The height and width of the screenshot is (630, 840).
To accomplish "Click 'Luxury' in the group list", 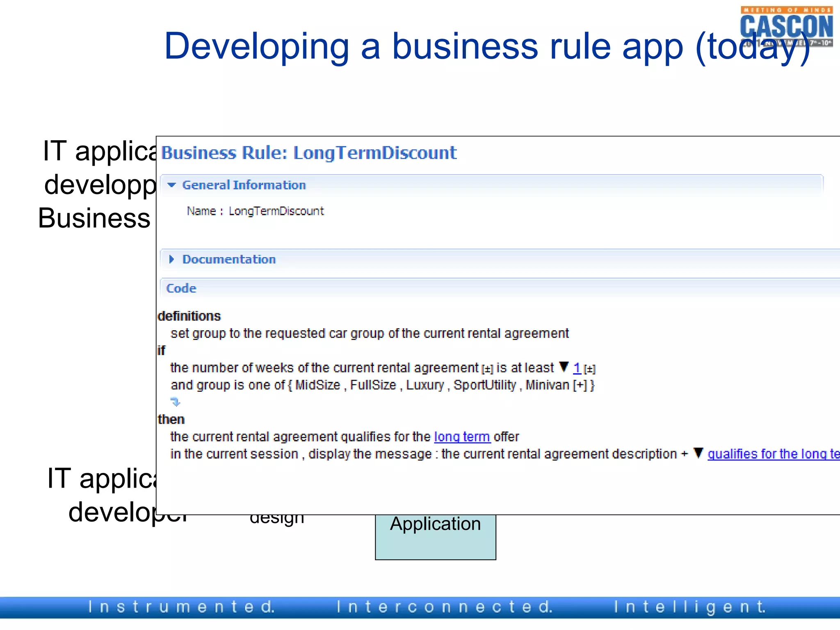I will (x=425, y=386).
